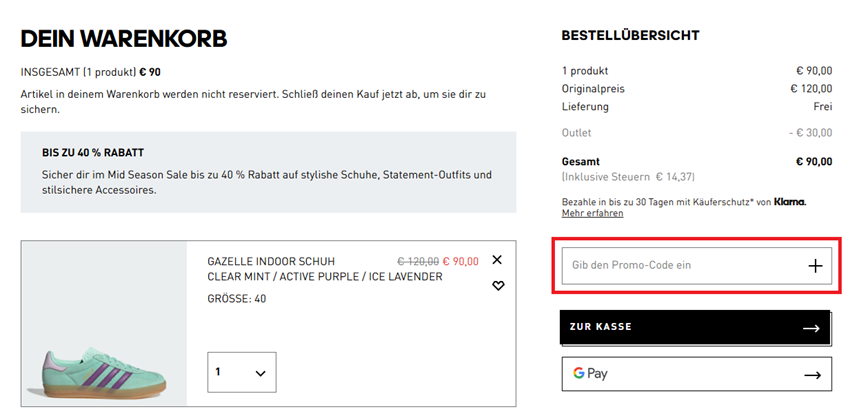Open the Gazelle Indoor Schuh product title
This screenshot has height=416, width=850.
tap(271, 261)
